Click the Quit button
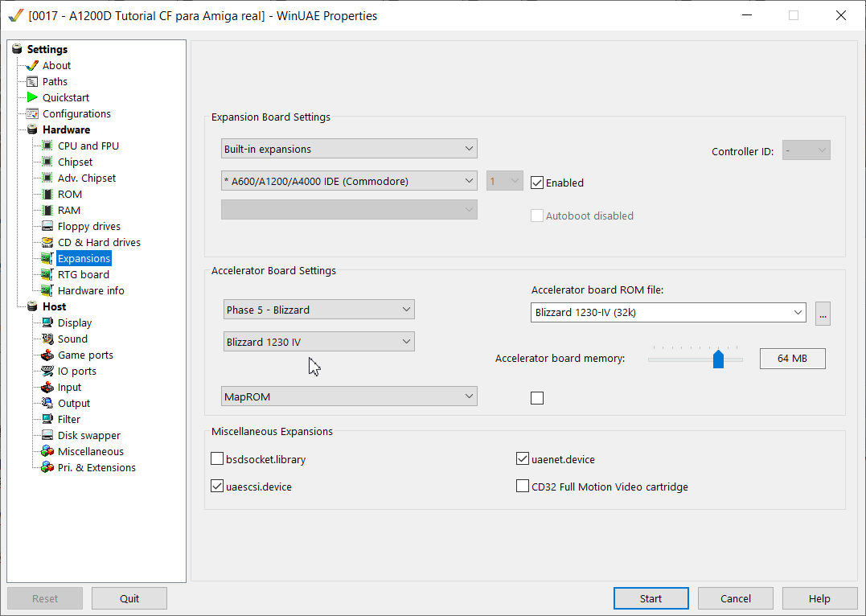The height and width of the screenshot is (616, 866). pyautogui.click(x=129, y=598)
